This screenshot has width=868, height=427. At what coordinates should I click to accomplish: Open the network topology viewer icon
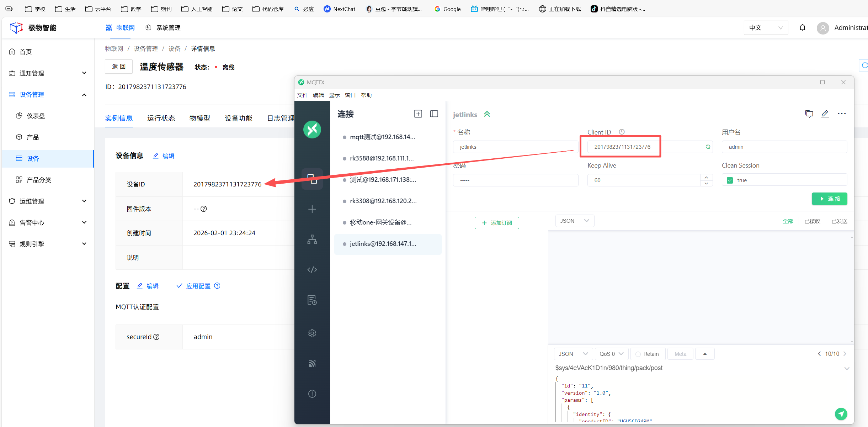tap(312, 239)
